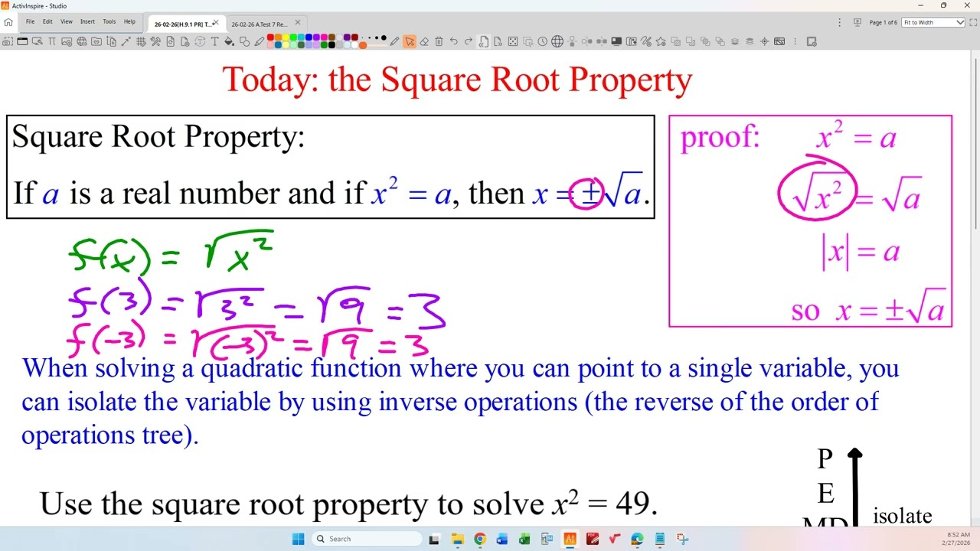This screenshot has width=980, height=551.
Task: Click the Grid designer icon
Action: tap(140, 41)
